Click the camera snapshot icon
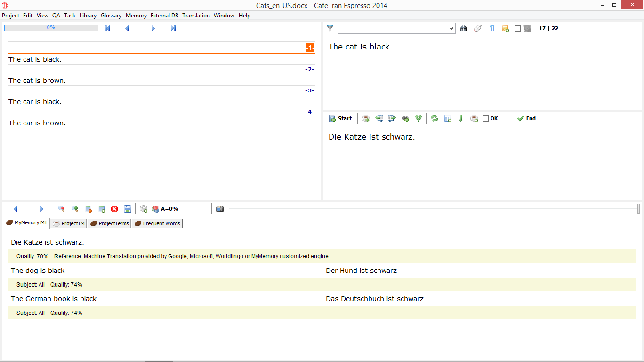 tap(220, 209)
